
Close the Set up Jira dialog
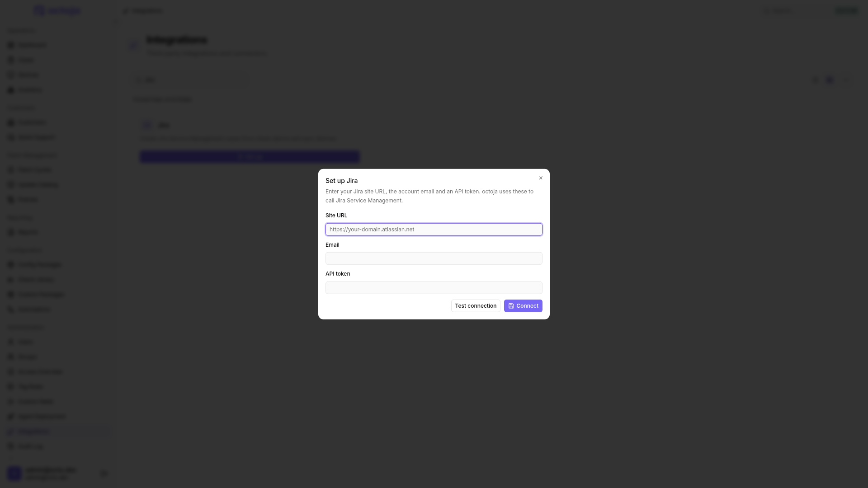click(x=540, y=178)
